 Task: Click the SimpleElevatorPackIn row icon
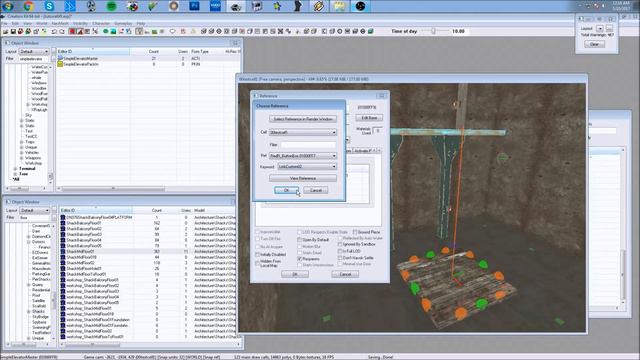tap(60, 64)
